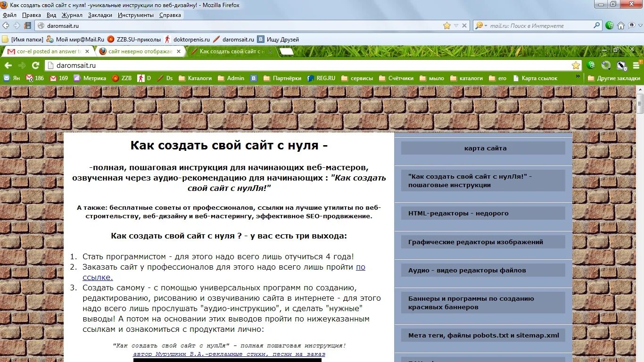The width and height of the screenshot is (644, 362).
Task: Open сервисы bookmarks folder
Action: pos(357,78)
